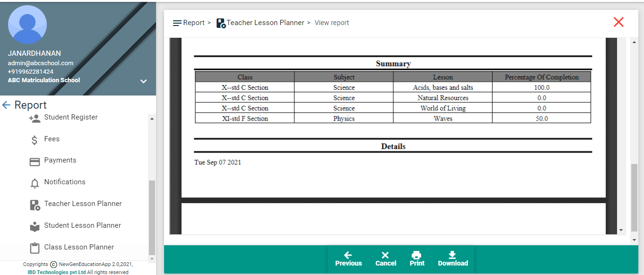Open IBD Technologies pvt Ltd link
The image size is (644, 275).
[x=57, y=272]
